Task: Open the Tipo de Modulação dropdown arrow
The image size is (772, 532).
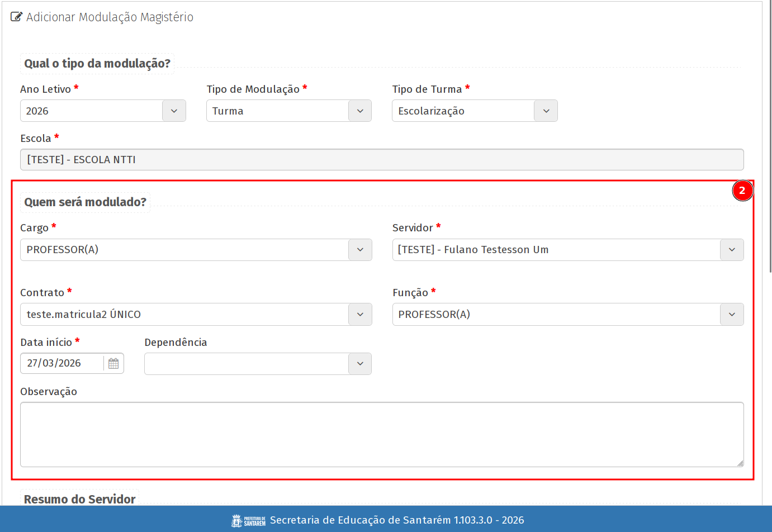Action: click(359, 111)
